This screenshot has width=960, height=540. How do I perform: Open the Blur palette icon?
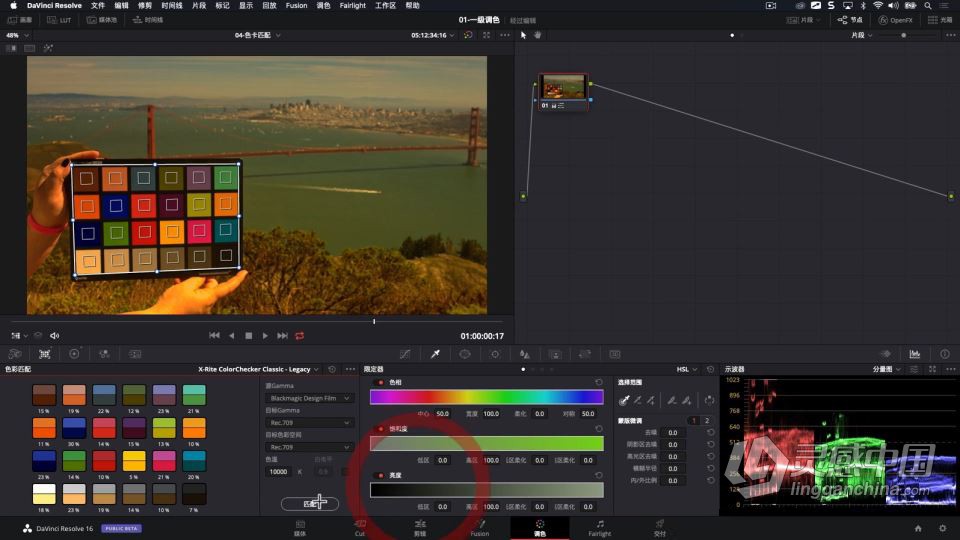click(x=525, y=354)
